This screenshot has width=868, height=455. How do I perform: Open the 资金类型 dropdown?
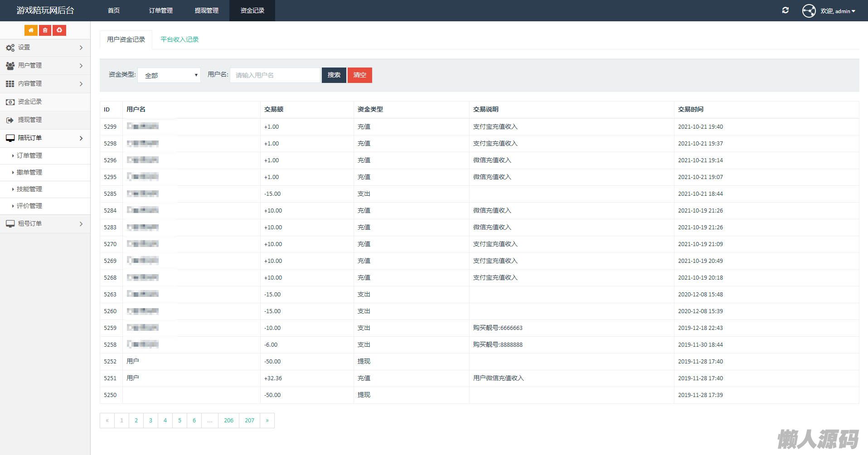(x=169, y=75)
